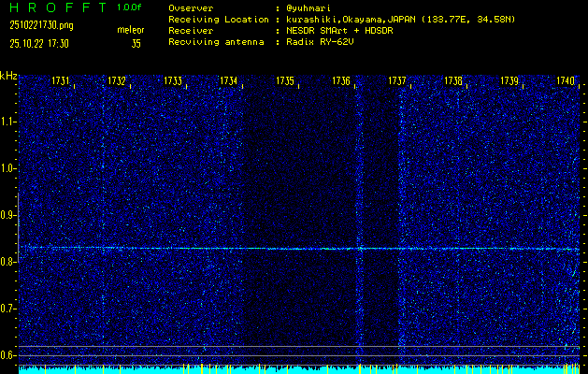Click the 1736 time marker

coord(341,80)
